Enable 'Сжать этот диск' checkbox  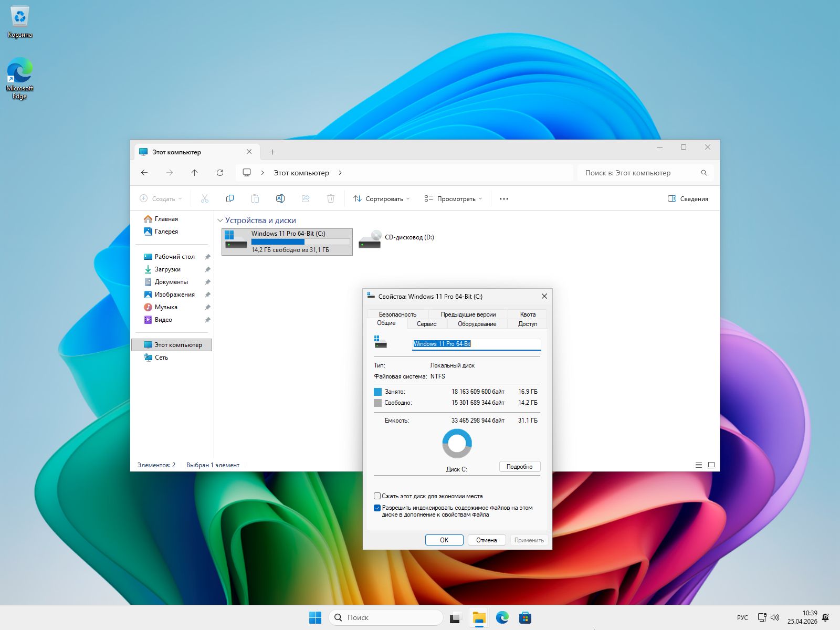pos(377,496)
